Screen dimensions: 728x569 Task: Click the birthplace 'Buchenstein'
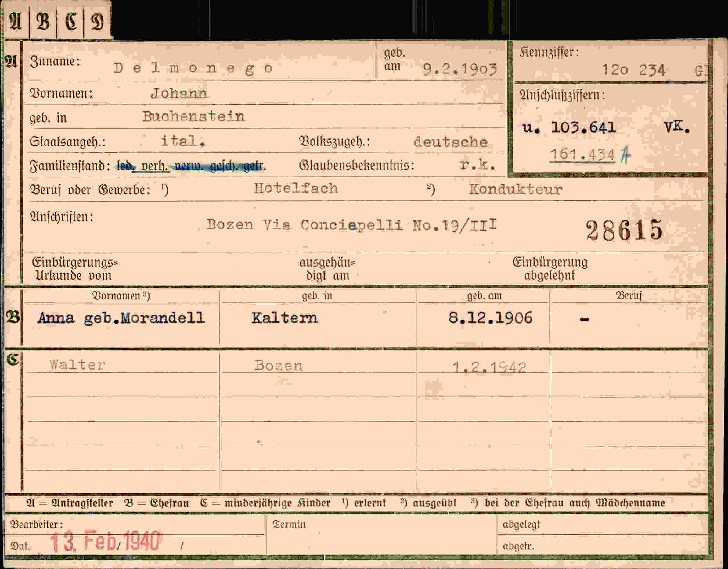click(x=194, y=116)
